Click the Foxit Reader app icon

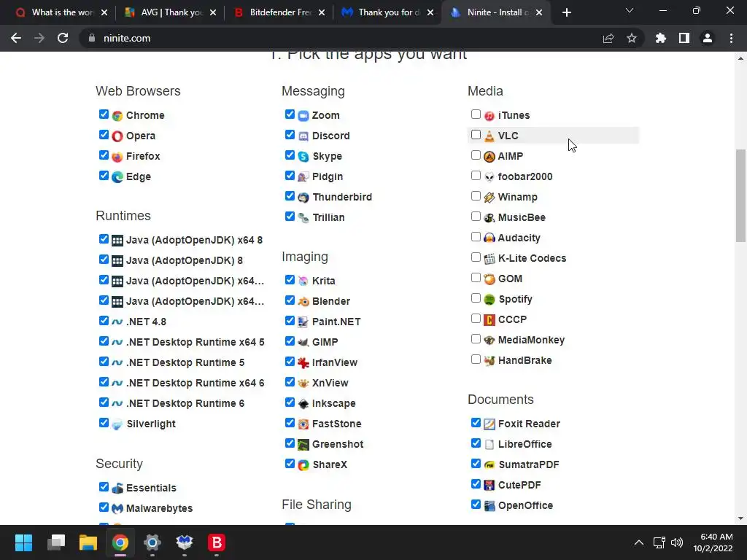point(489,424)
